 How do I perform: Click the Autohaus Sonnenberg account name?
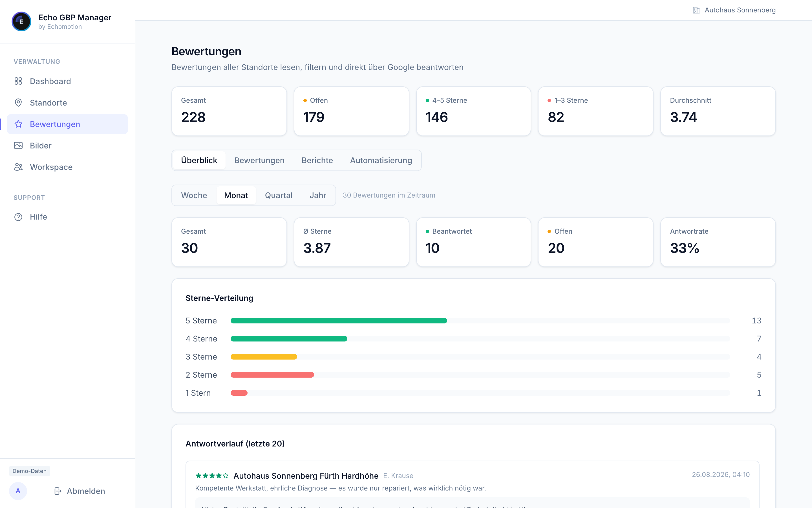[x=740, y=10]
